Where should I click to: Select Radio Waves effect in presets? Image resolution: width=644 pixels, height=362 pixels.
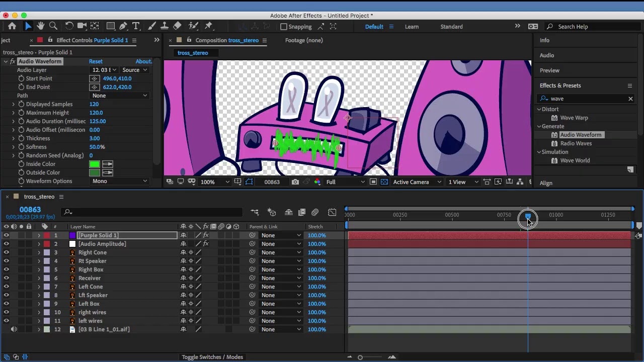tap(576, 143)
